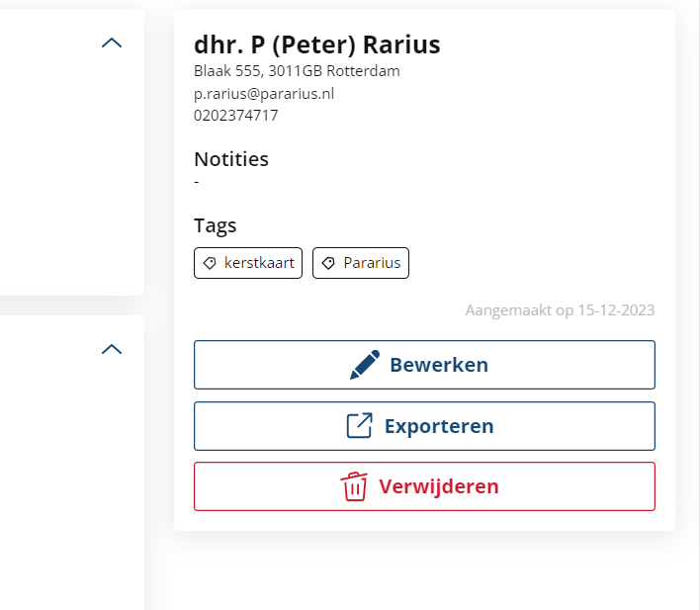Collapse the upper left panel with chevron
The width and height of the screenshot is (700, 610).
(112, 43)
